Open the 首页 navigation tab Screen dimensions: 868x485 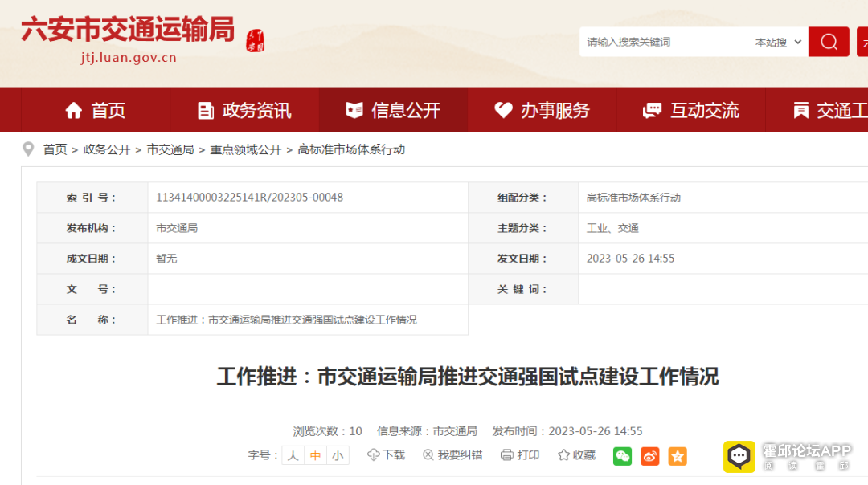point(95,110)
